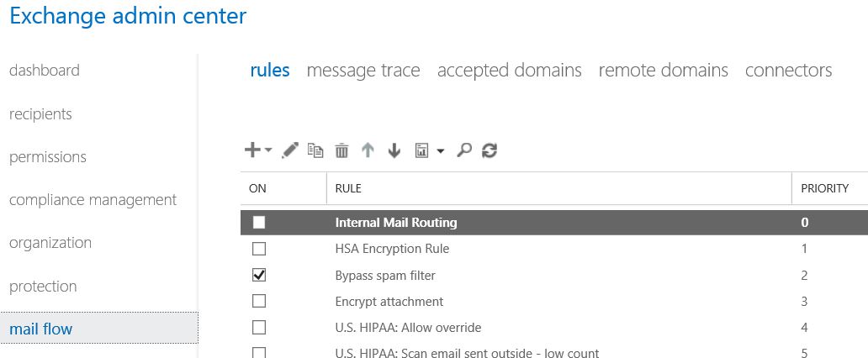The height and width of the screenshot is (358, 868).
Task: Open permissions in the sidebar
Action: [48, 157]
